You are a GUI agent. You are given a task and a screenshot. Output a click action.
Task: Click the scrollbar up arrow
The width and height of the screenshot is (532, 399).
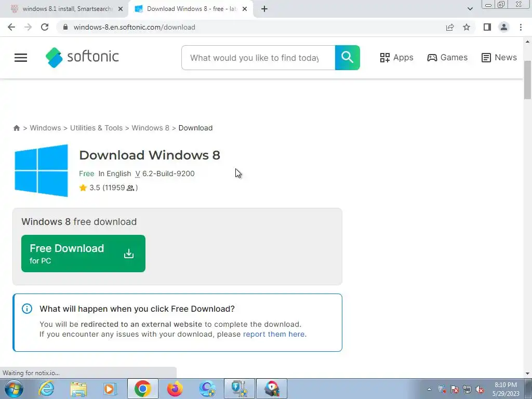(528, 42)
